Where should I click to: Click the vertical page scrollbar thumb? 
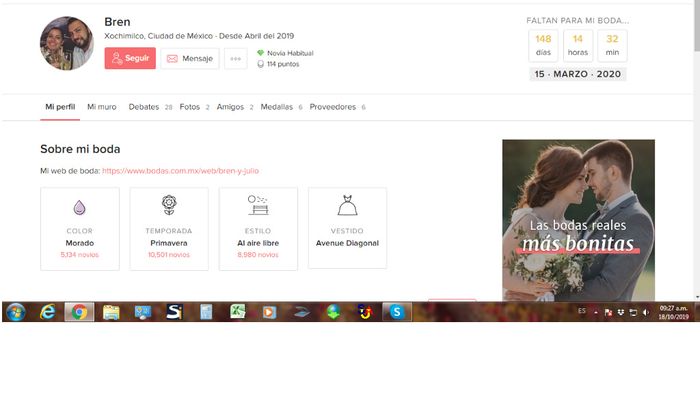696,26
